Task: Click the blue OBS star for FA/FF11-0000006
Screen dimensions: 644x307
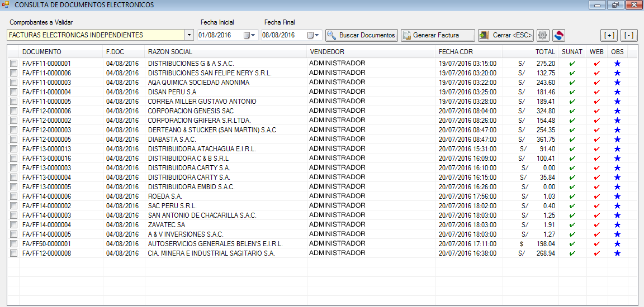Action: click(x=617, y=73)
